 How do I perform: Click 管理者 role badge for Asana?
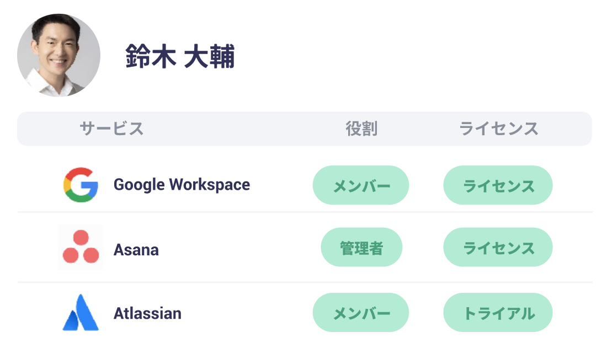point(361,247)
